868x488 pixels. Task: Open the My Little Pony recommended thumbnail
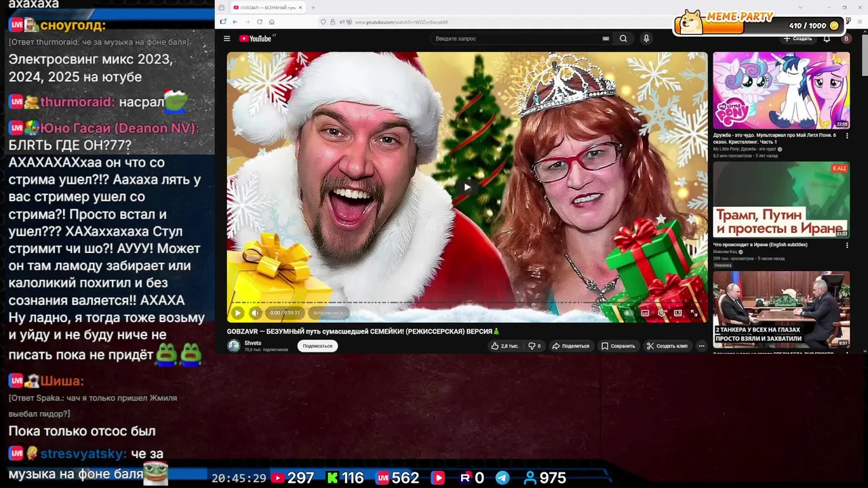[x=781, y=90]
